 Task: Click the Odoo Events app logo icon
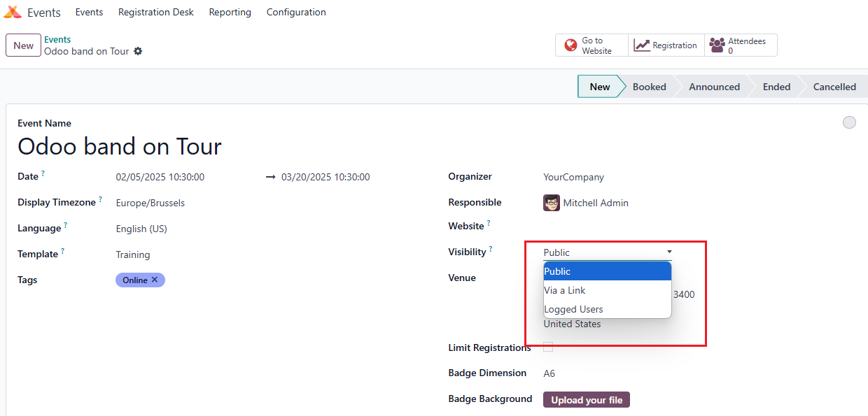[13, 12]
